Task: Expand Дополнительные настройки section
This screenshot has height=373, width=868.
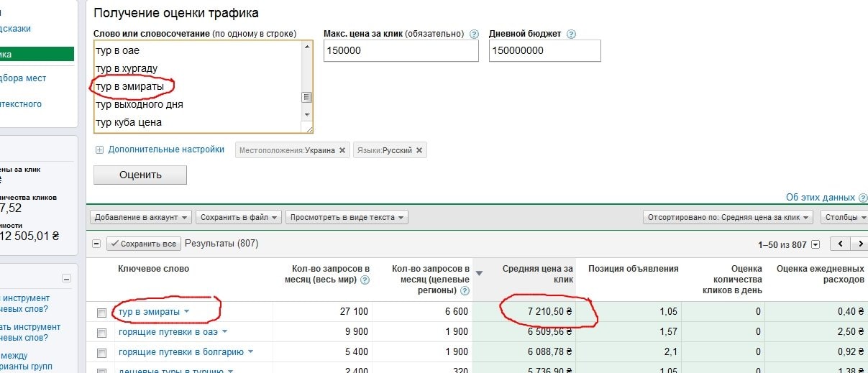Action: click(x=159, y=149)
